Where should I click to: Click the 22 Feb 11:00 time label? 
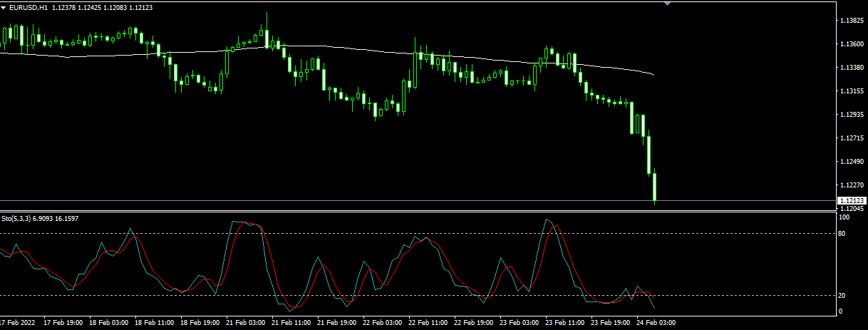(428, 322)
